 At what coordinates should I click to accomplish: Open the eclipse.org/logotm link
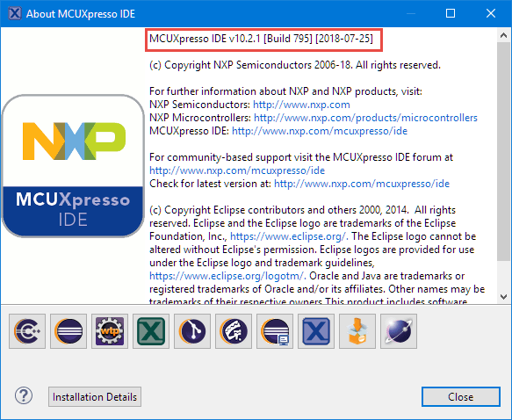pyautogui.click(x=227, y=276)
